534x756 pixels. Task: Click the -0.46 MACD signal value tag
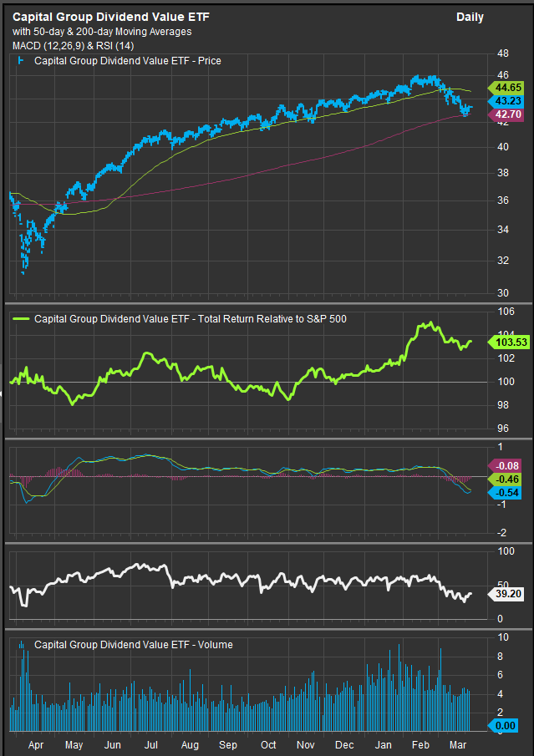click(x=507, y=479)
